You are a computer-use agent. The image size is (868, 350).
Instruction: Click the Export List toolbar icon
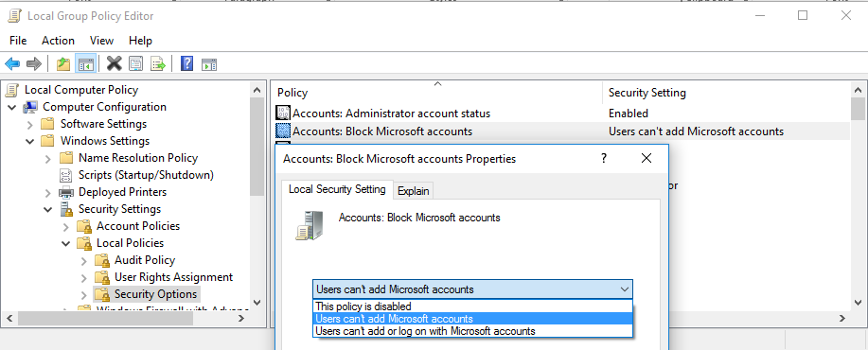tap(158, 63)
